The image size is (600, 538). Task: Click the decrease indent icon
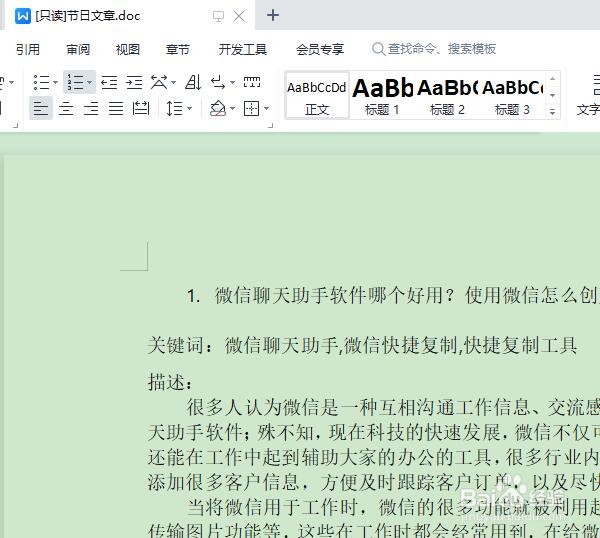coord(109,82)
